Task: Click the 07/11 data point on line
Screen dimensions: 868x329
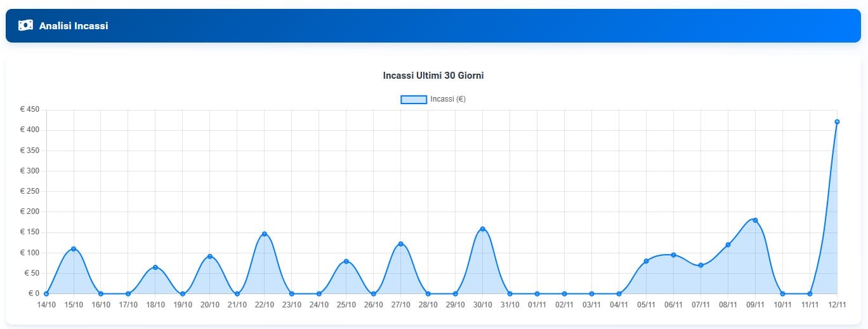Action: [x=700, y=265]
